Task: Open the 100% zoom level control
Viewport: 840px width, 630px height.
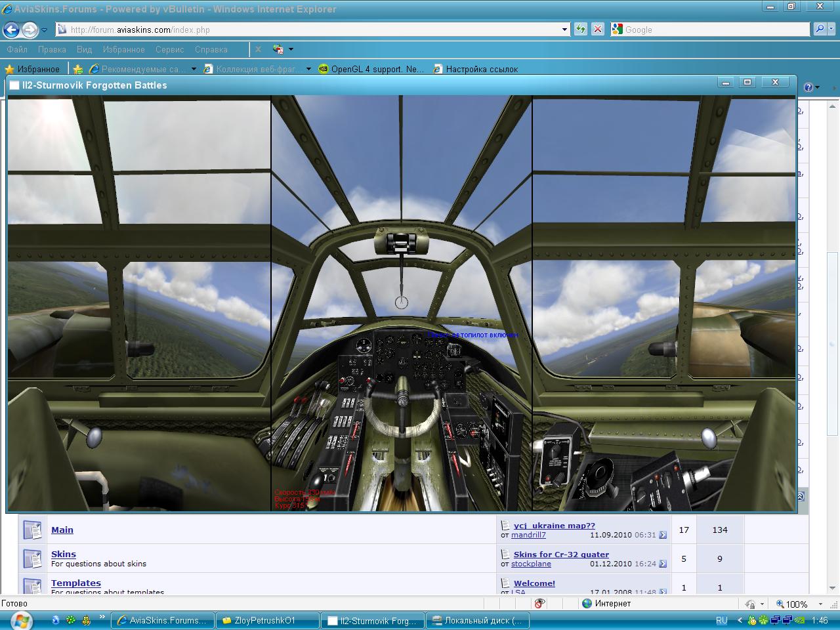Action: tap(793, 604)
